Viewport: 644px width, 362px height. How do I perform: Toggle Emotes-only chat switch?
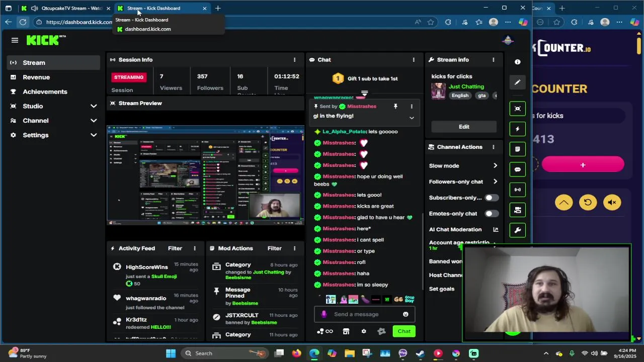point(491,214)
